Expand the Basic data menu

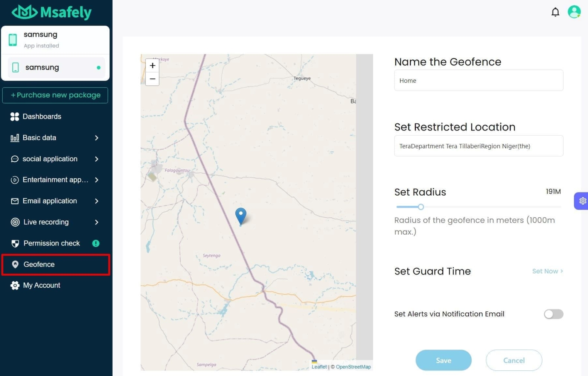point(55,138)
